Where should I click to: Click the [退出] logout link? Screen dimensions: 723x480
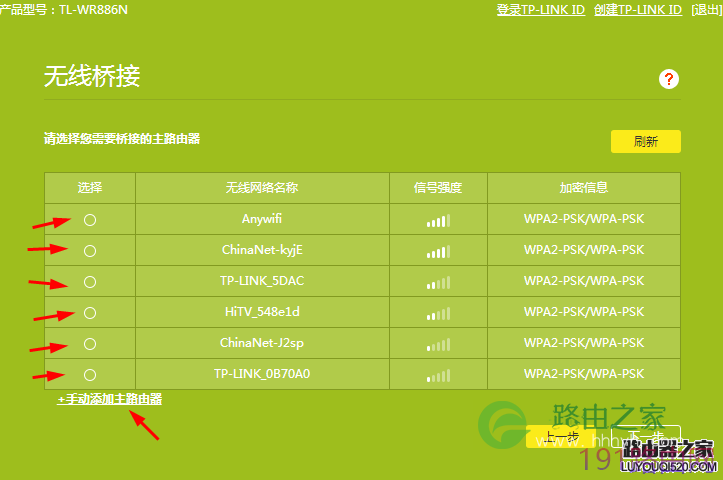coord(706,10)
